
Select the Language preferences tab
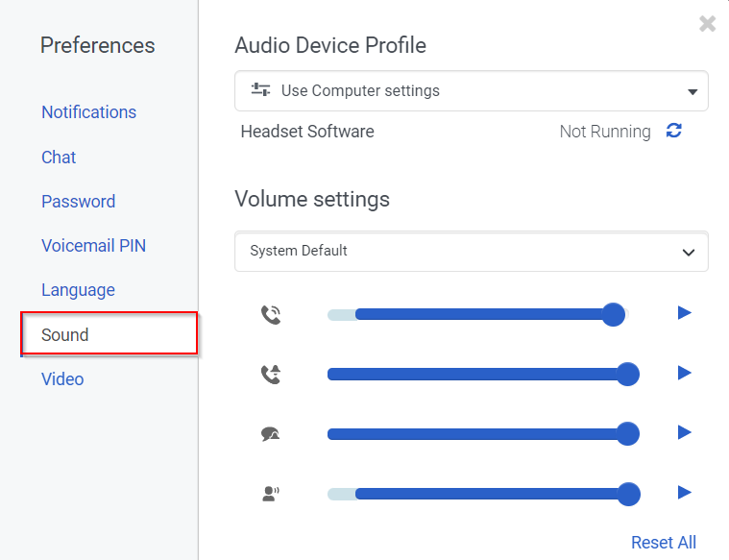point(78,290)
